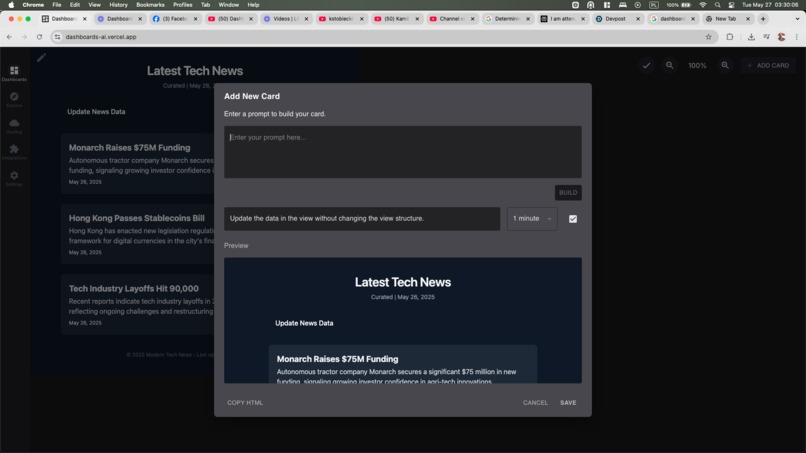Screen dimensions: 806x453
Task: Open the History menu
Action: tap(118, 5)
